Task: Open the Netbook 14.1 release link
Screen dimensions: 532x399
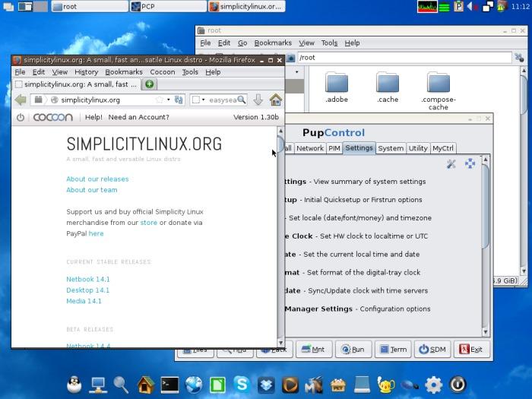Action: (x=88, y=279)
